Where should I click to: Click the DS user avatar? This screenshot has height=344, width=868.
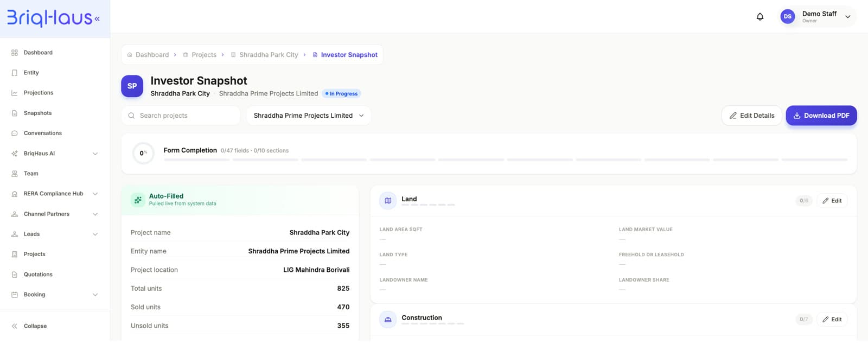tap(787, 17)
